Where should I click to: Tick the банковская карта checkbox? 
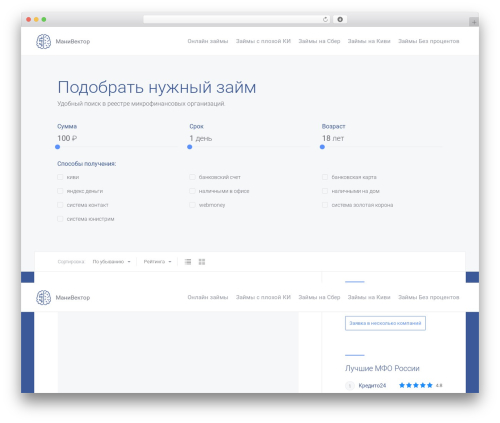coord(325,177)
